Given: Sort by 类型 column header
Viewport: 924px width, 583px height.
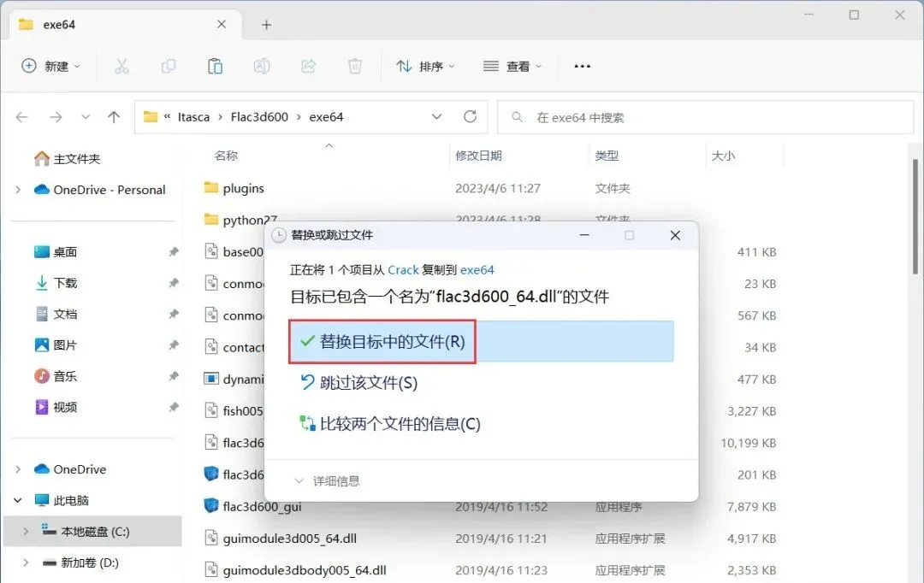Looking at the screenshot, I should [607, 156].
